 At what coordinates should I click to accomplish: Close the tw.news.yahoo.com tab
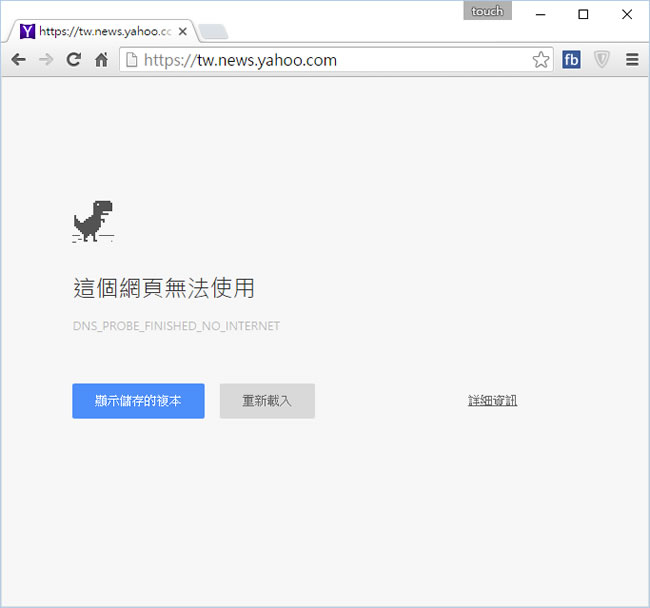(182, 31)
